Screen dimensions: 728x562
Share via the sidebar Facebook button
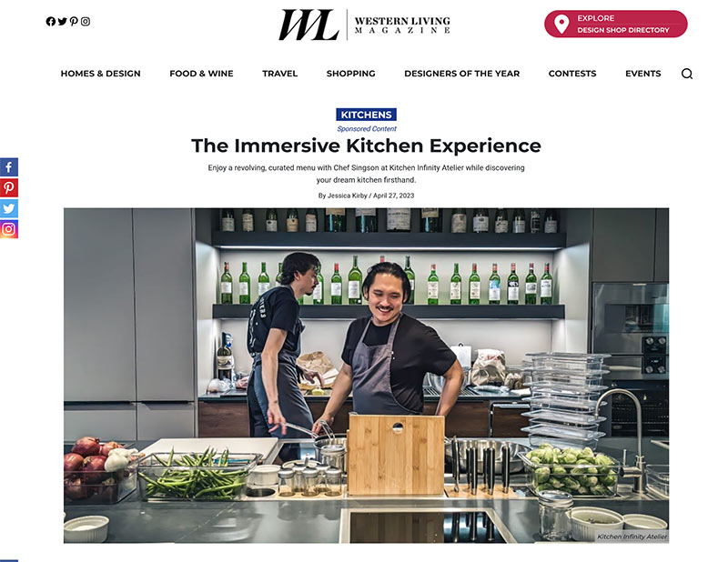(9, 167)
